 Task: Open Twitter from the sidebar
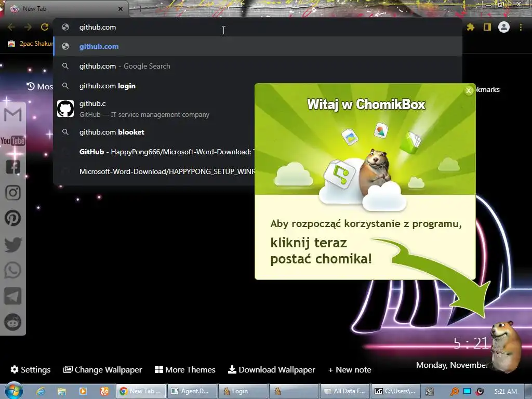pyautogui.click(x=13, y=245)
